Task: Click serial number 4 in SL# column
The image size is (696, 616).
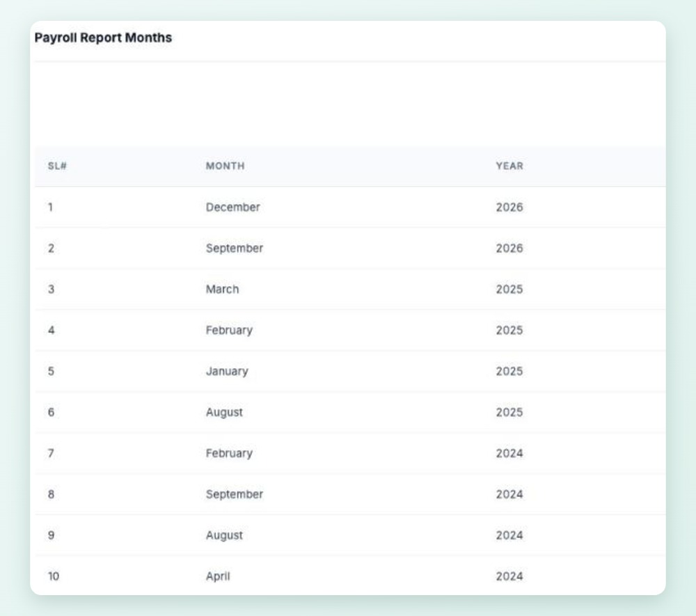Action: pos(51,330)
